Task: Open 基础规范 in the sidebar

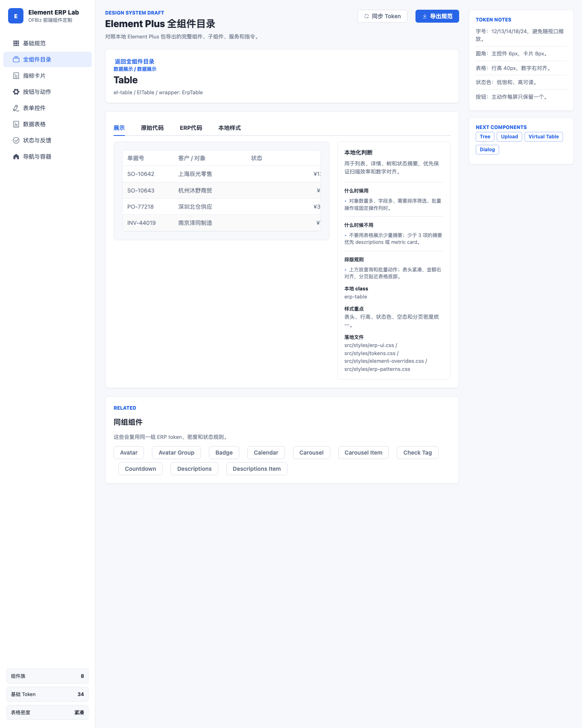Action: pyautogui.click(x=47, y=43)
